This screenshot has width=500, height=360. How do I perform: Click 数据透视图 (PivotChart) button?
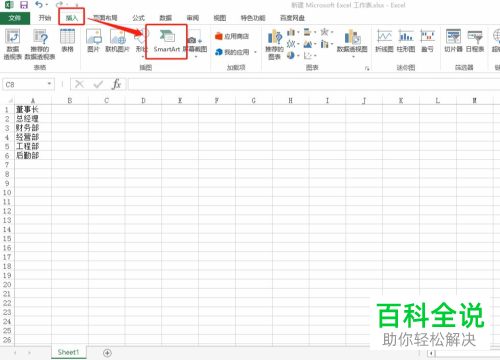[352, 43]
